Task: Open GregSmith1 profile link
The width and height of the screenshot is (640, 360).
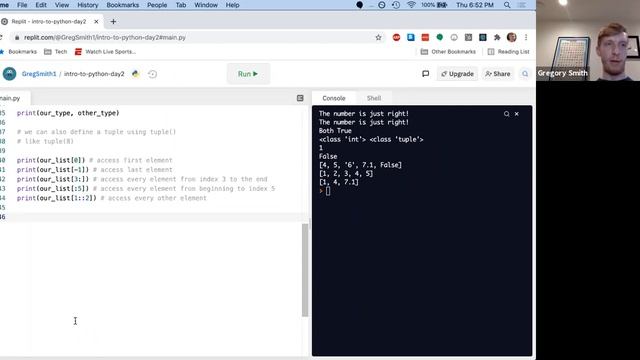Action: point(39,74)
